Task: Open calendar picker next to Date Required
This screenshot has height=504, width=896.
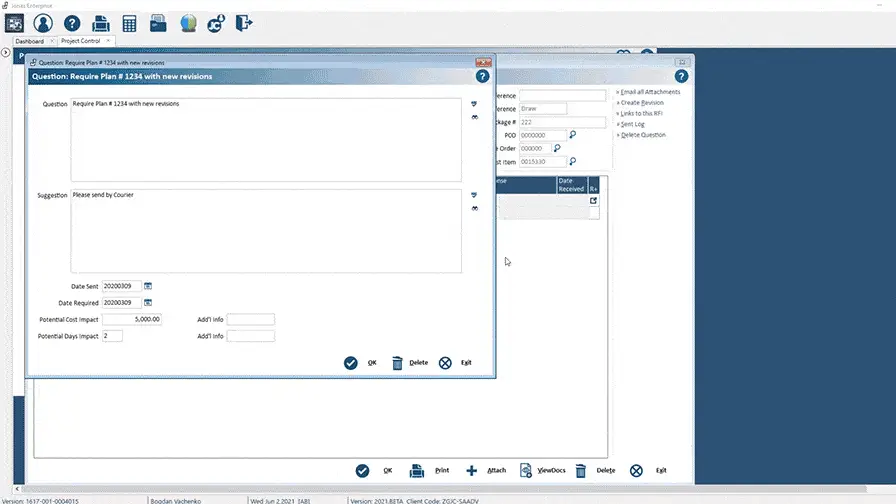Action: click(148, 302)
